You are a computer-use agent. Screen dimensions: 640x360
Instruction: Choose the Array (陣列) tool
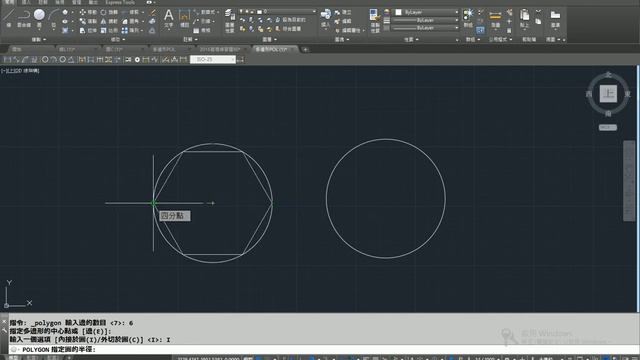coord(131,30)
